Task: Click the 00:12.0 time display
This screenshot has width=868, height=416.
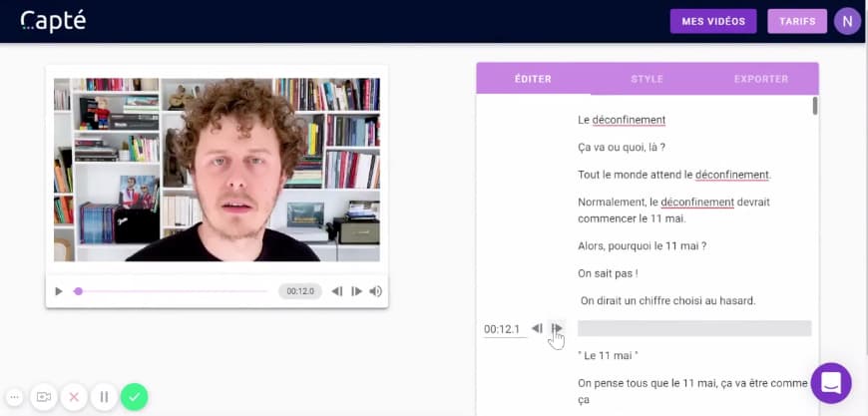Action: (x=300, y=291)
